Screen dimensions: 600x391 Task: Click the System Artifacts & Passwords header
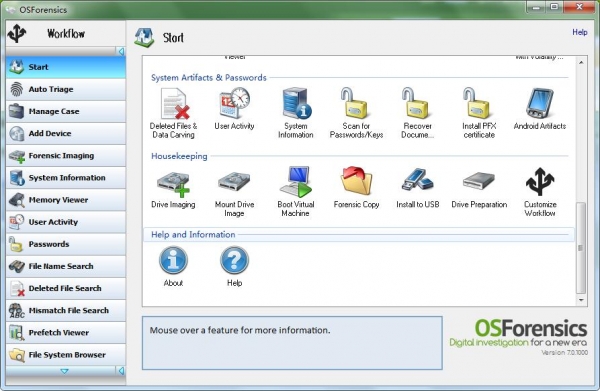(x=209, y=78)
